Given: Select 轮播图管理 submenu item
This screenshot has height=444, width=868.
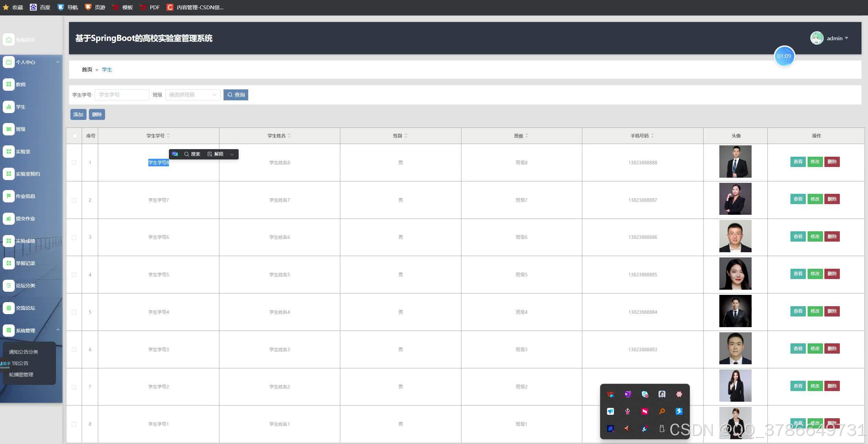Looking at the screenshot, I should 21,375.
